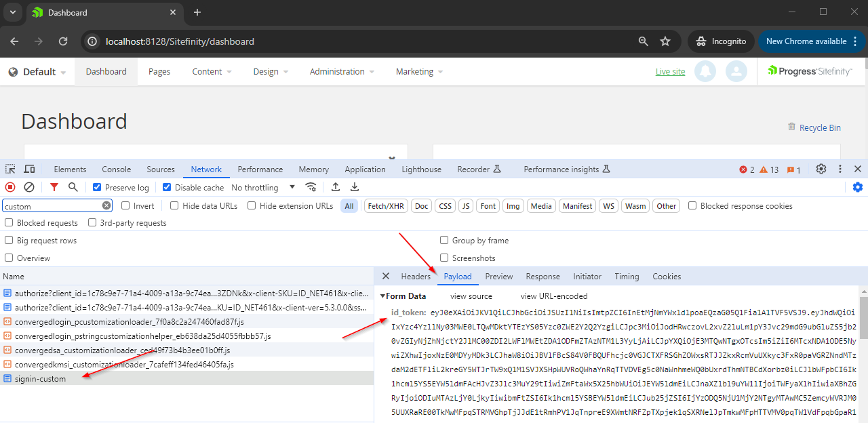Close the request details pane
Screen dimensions: 868x423
pyautogui.click(x=386, y=276)
